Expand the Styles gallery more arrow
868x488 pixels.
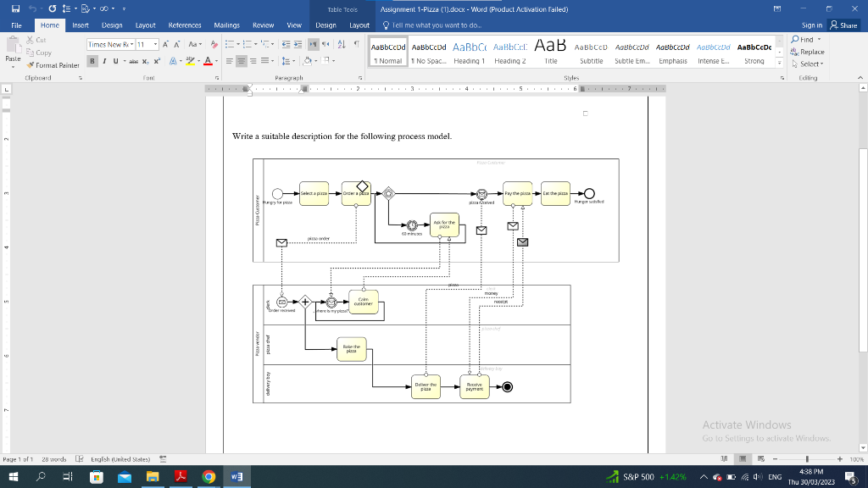(780, 63)
